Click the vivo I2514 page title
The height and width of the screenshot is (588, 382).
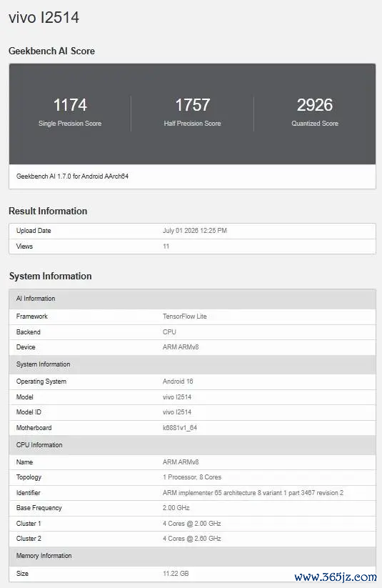pyautogui.click(x=44, y=18)
